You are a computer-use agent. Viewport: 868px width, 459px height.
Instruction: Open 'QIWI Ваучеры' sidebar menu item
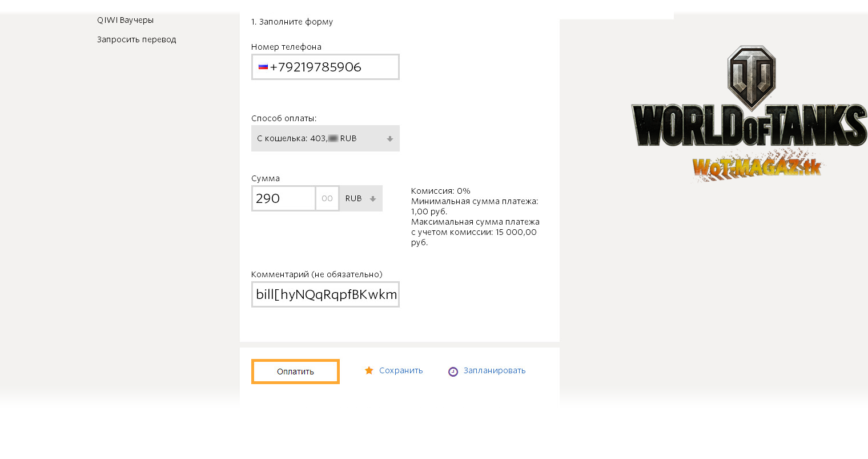coord(125,20)
